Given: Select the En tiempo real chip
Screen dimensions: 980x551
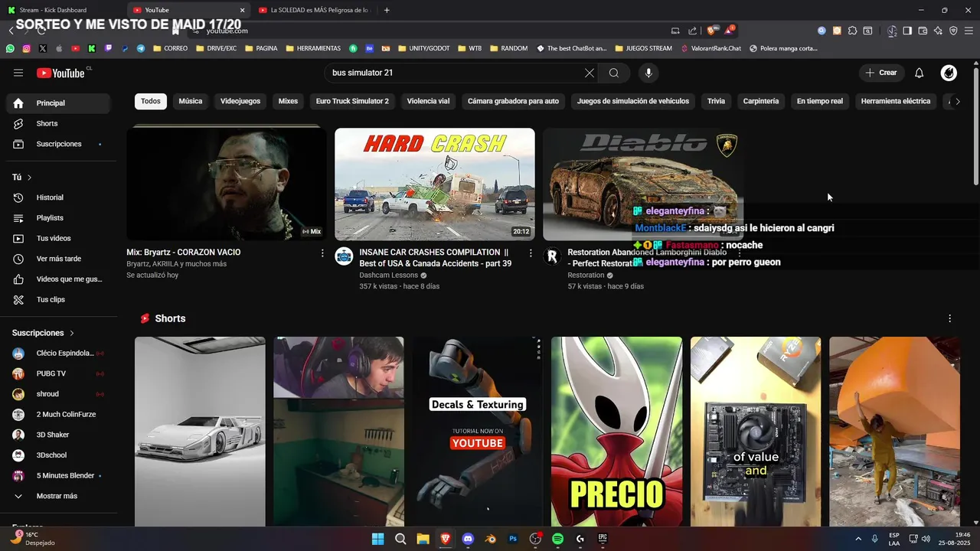Looking at the screenshot, I should click(x=820, y=101).
